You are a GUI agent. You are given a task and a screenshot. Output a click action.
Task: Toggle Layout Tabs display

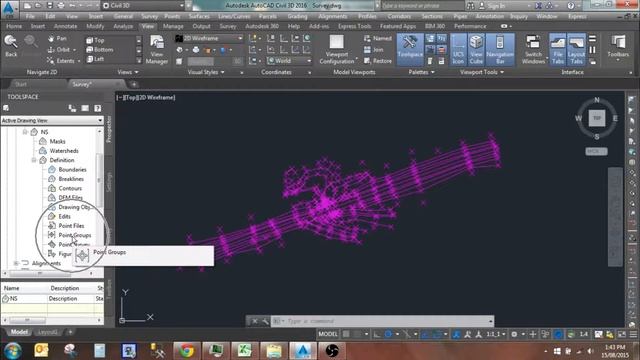(x=576, y=50)
